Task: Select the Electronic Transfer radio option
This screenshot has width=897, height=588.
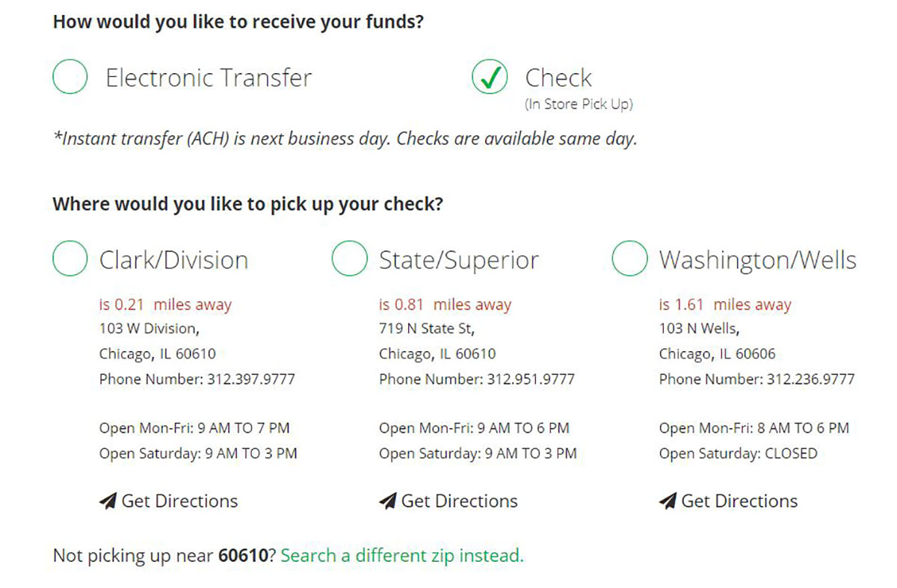Action: 70,78
